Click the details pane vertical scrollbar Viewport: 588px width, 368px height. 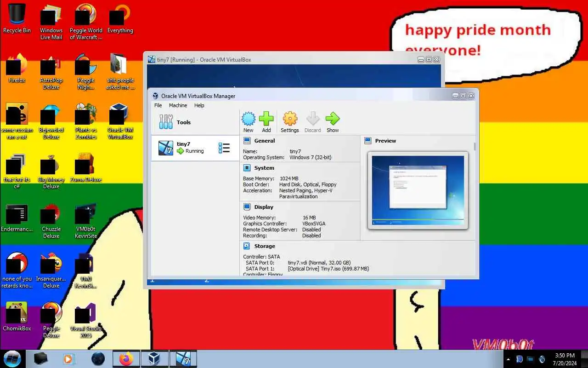click(x=475, y=146)
